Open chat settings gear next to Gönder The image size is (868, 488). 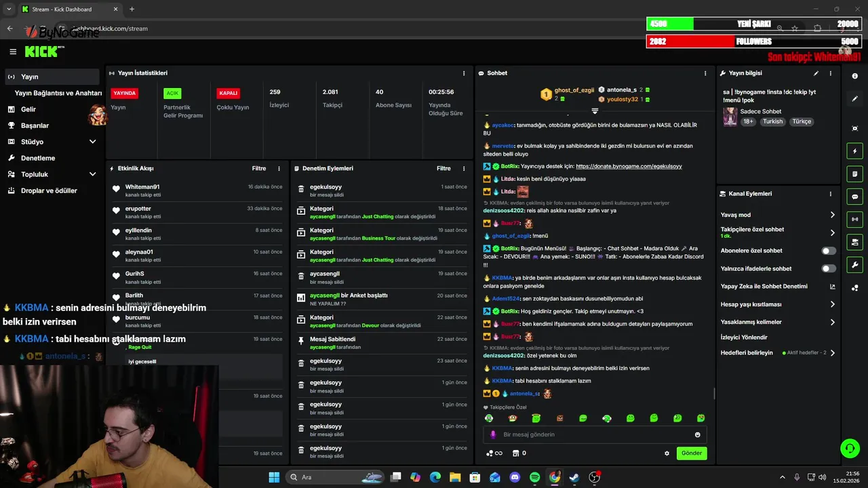(x=667, y=453)
